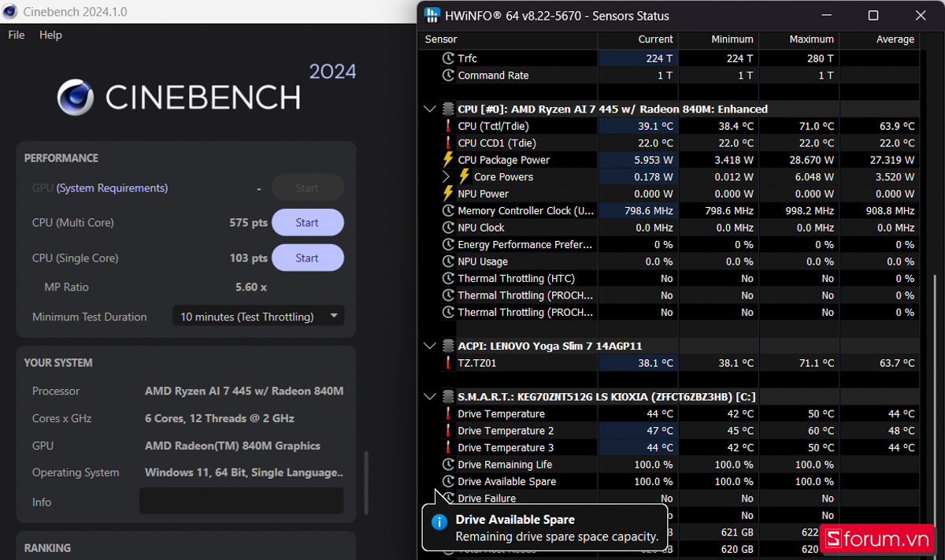Click the Cinebench 2024 logo
The image size is (945, 560).
click(206, 91)
